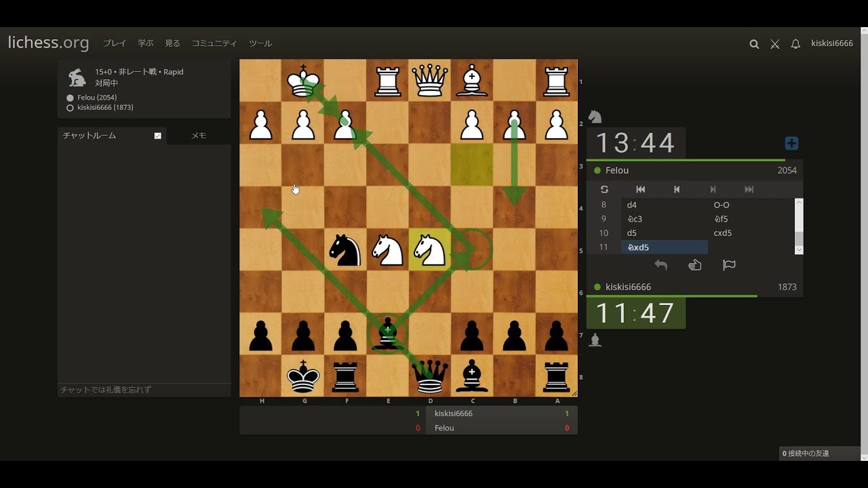The height and width of the screenshot is (488, 868).
Task: Resign with the flag icon
Action: pos(729,266)
